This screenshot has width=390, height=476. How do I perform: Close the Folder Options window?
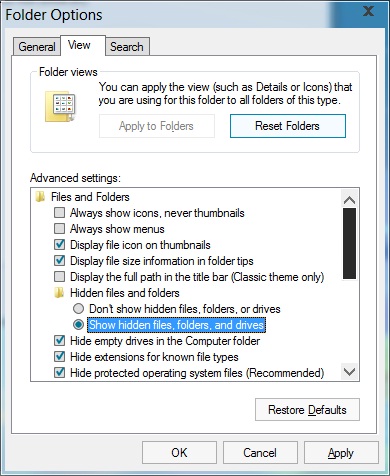click(368, 11)
